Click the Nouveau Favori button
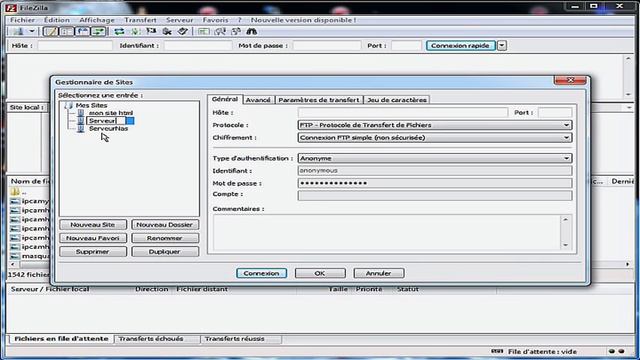This screenshot has height=360, width=640. (x=93, y=238)
